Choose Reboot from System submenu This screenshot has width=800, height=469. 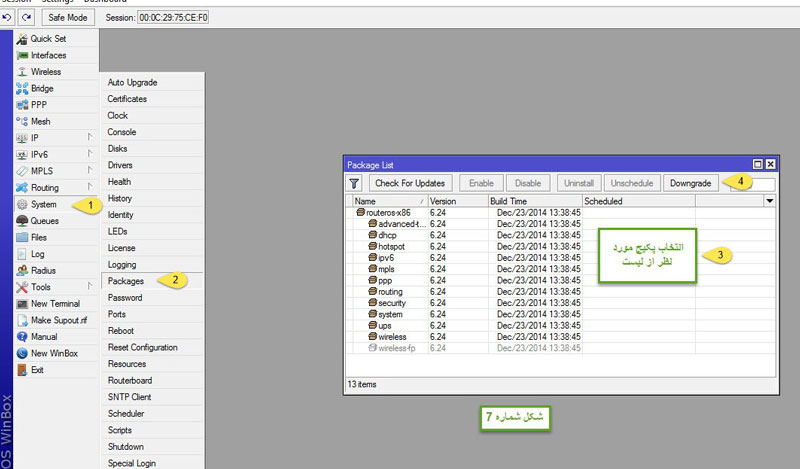152,331
